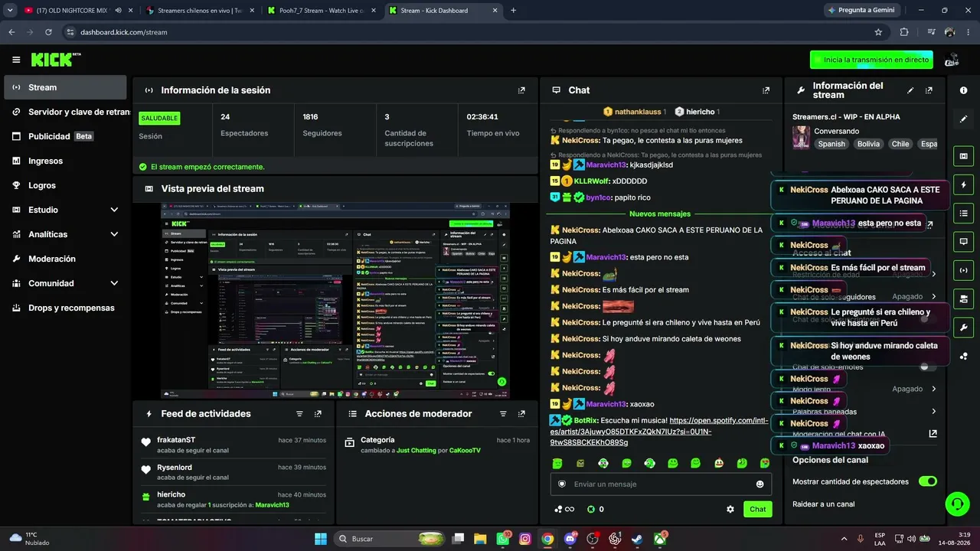980x551 pixels.
Task: Open Palabras baneadas chevron
Action: (934, 411)
